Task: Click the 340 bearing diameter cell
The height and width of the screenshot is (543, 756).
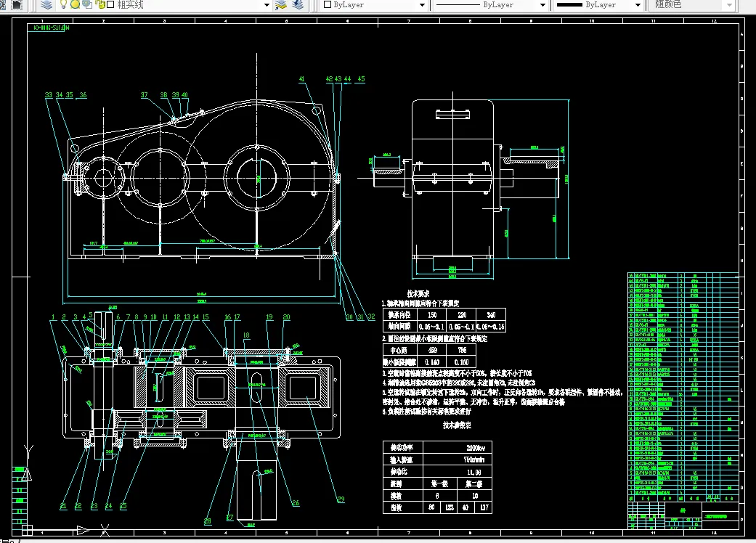Action: click(491, 314)
